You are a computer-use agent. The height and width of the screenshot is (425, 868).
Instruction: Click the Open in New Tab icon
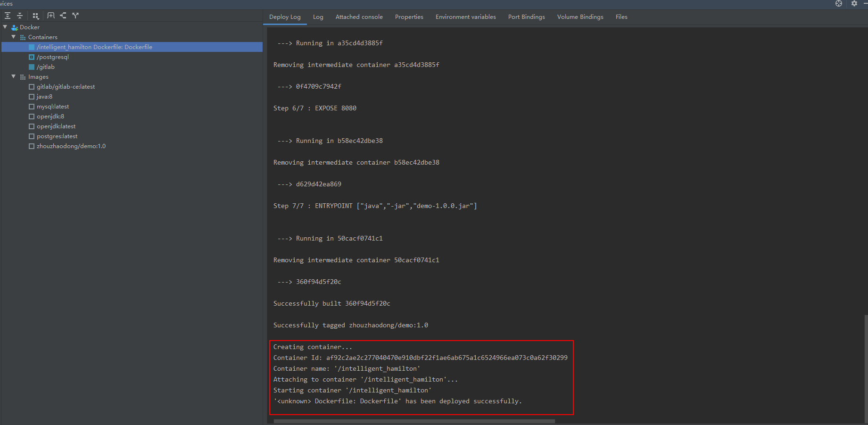pos(51,16)
